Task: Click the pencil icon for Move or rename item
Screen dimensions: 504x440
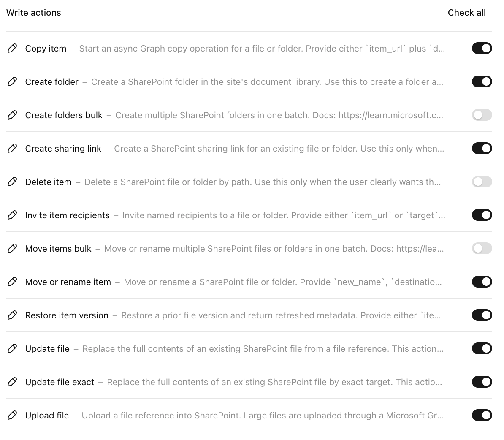Action: point(12,282)
